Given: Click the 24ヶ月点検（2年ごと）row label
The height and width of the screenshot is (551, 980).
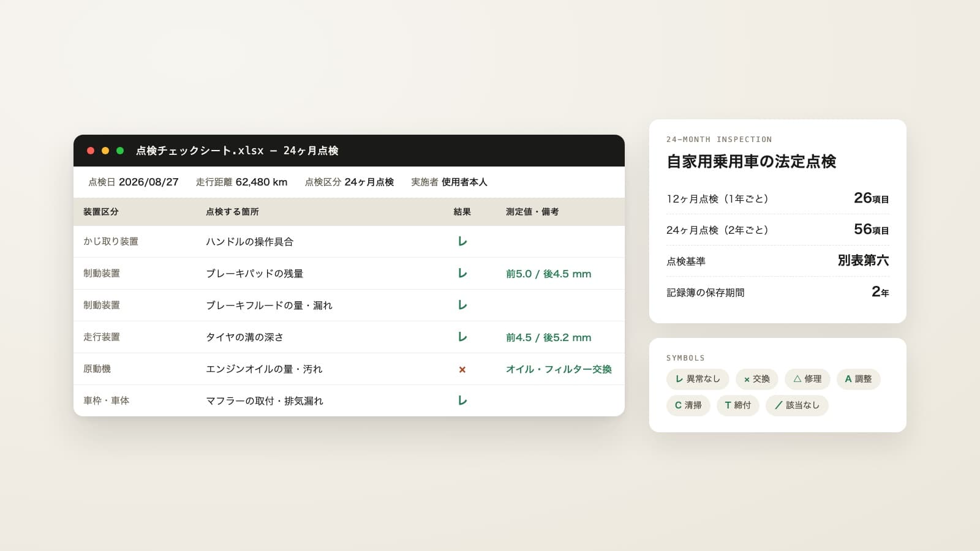Looking at the screenshot, I should point(717,230).
